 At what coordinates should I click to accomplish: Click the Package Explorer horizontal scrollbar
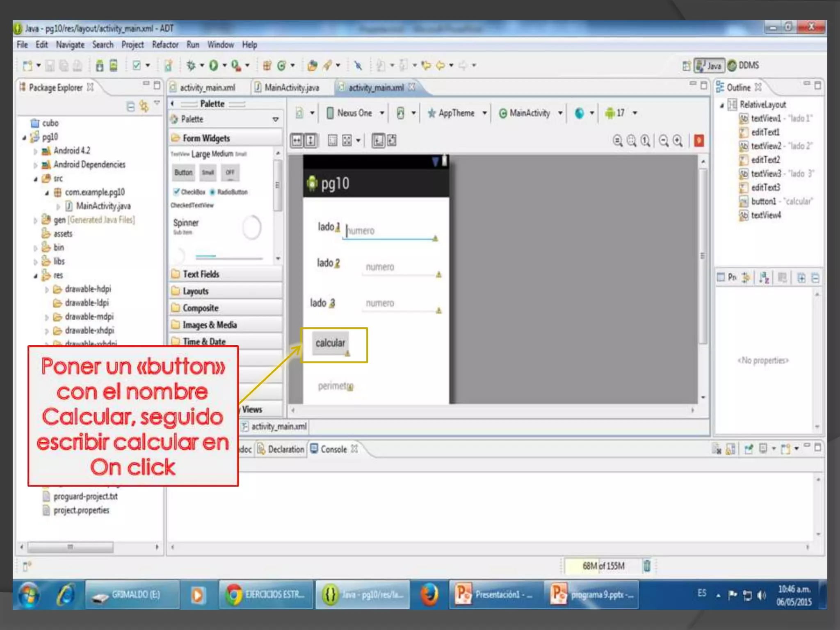coord(70,547)
